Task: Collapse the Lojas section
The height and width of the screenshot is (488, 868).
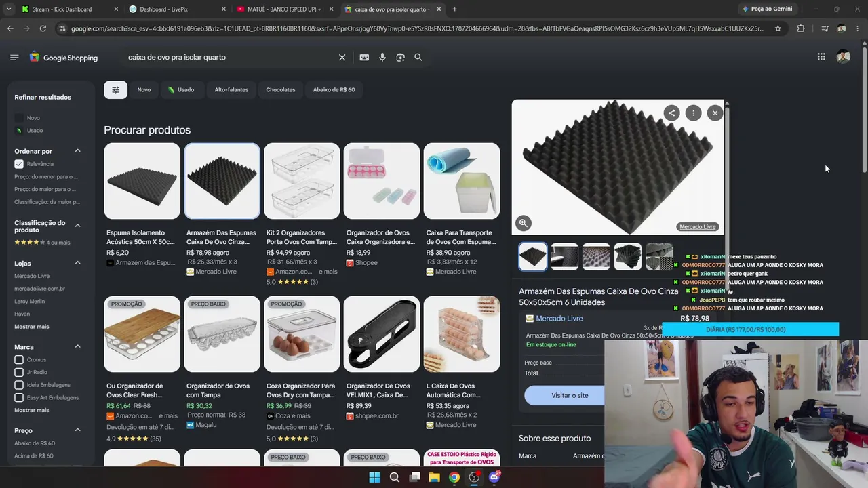Action: pyautogui.click(x=77, y=263)
